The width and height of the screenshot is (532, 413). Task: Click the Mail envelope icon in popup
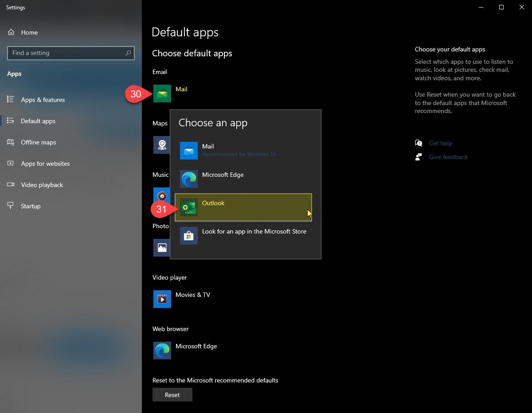click(189, 151)
